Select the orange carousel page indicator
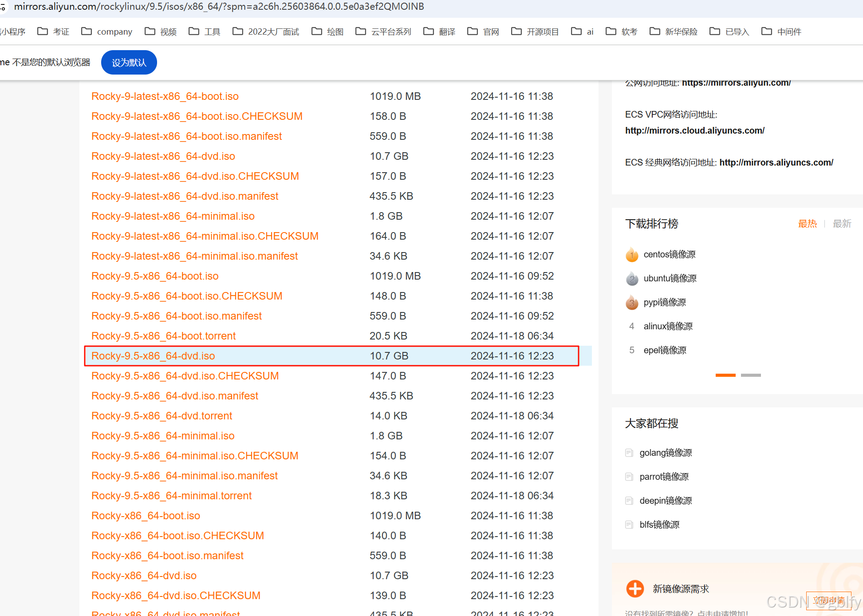The image size is (863, 616). (x=725, y=375)
